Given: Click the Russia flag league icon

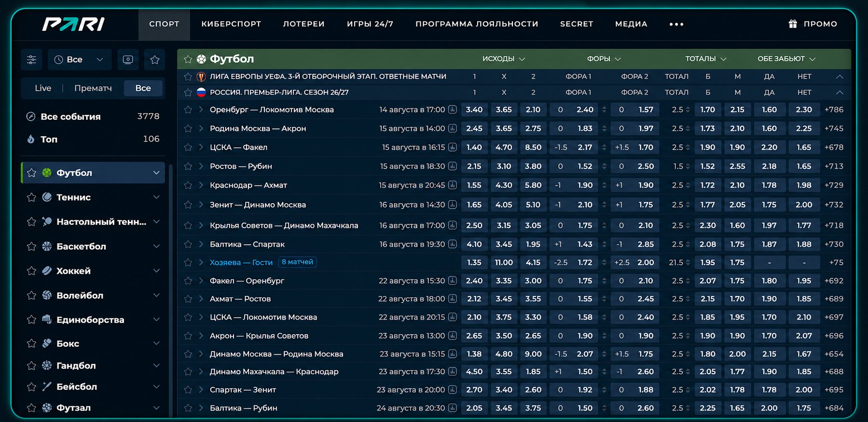Looking at the screenshot, I should 201,92.
